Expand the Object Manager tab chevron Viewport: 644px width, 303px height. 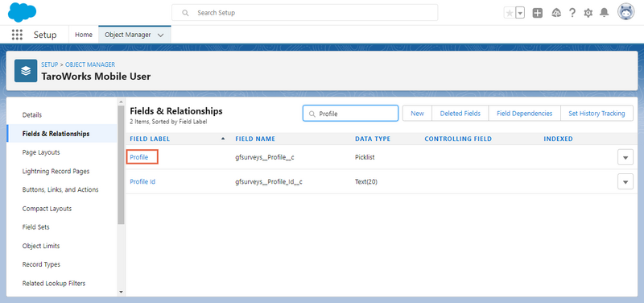coord(160,35)
